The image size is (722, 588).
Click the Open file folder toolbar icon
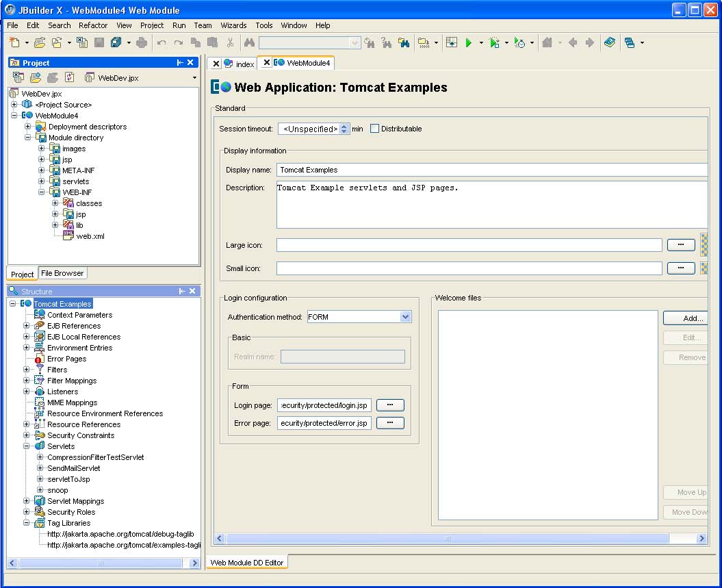[x=40, y=42]
